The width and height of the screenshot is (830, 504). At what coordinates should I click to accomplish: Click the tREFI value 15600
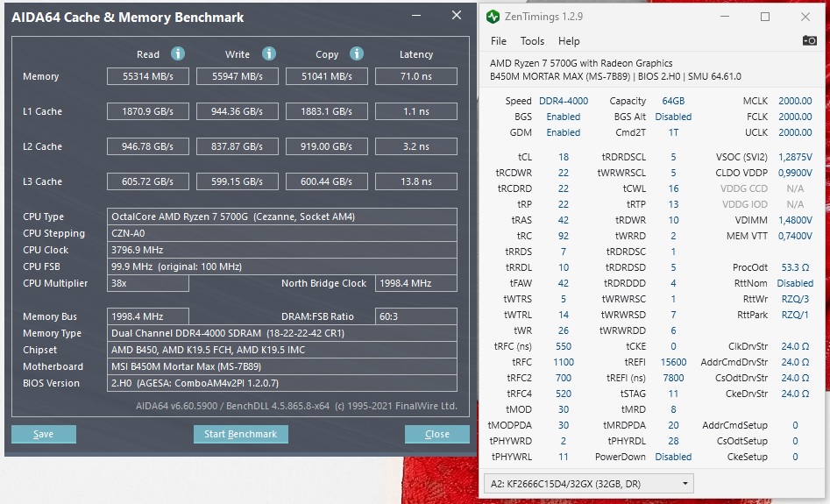pyautogui.click(x=673, y=362)
